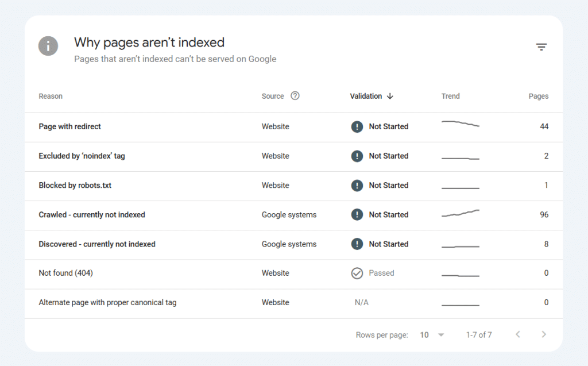Click the page count 1 for robots.txt

pyautogui.click(x=547, y=186)
